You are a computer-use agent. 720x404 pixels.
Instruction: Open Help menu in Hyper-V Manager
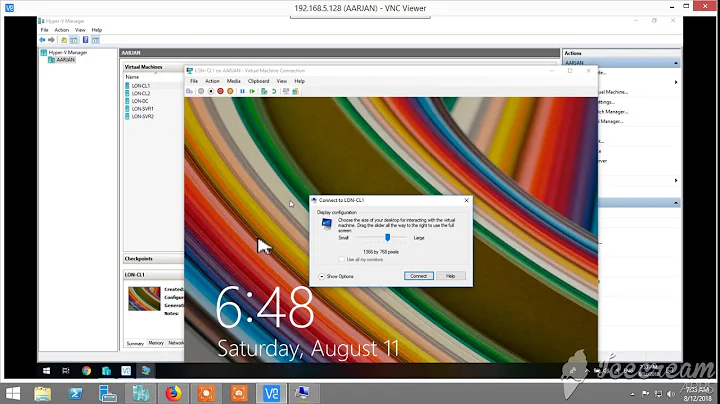[x=96, y=30]
